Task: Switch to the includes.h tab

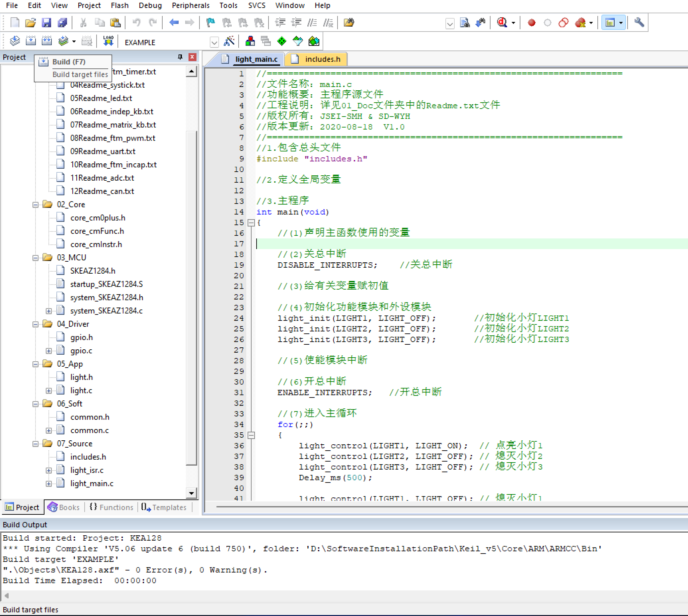Action: pos(322,59)
